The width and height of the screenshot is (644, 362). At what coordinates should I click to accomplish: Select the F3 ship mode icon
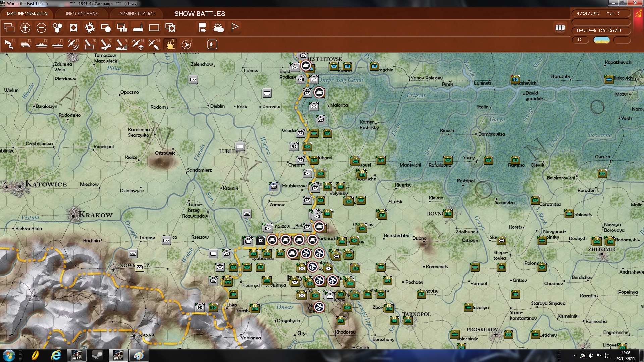point(41,44)
